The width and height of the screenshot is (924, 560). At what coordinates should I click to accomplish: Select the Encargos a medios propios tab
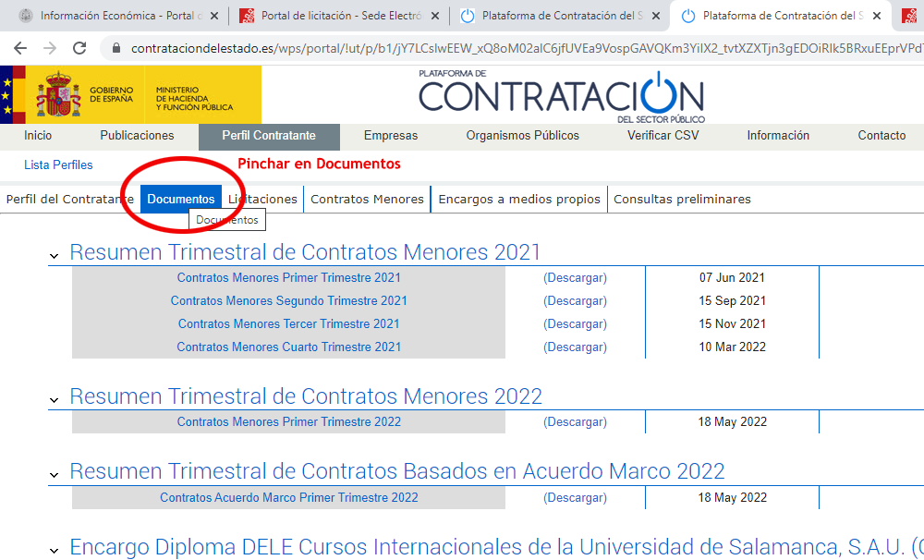pyautogui.click(x=519, y=200)
